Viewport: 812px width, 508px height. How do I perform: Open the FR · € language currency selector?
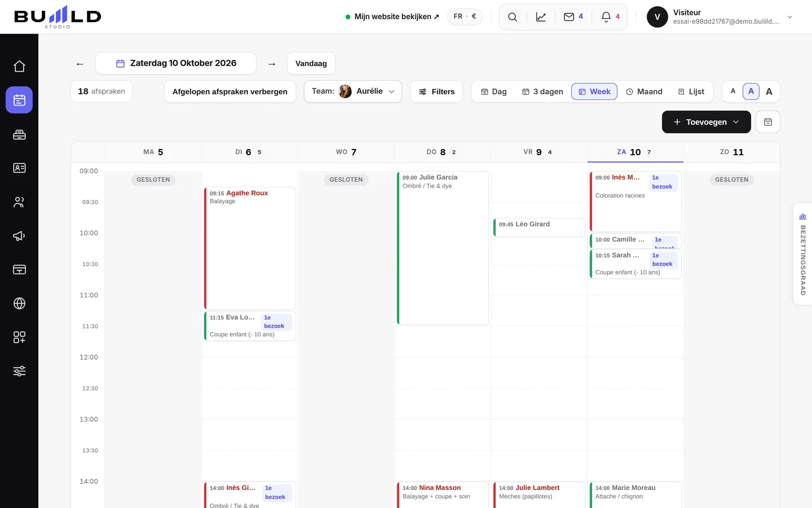click(x=465, y=16)
